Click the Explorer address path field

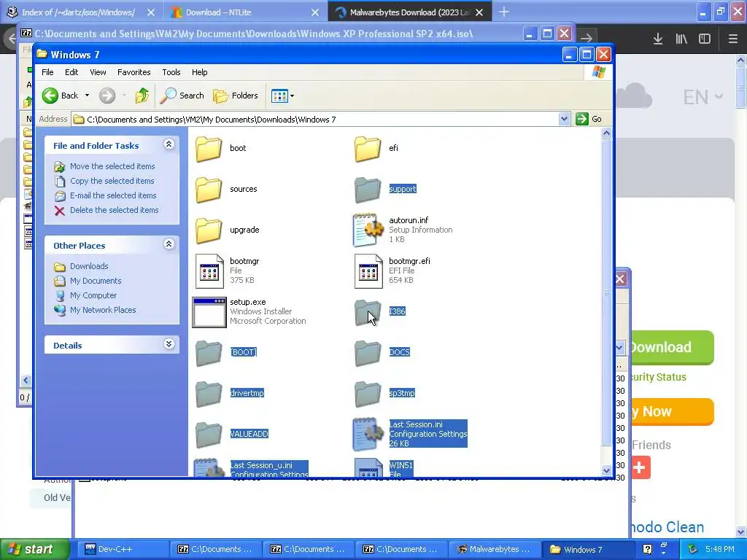pos(314,119)
